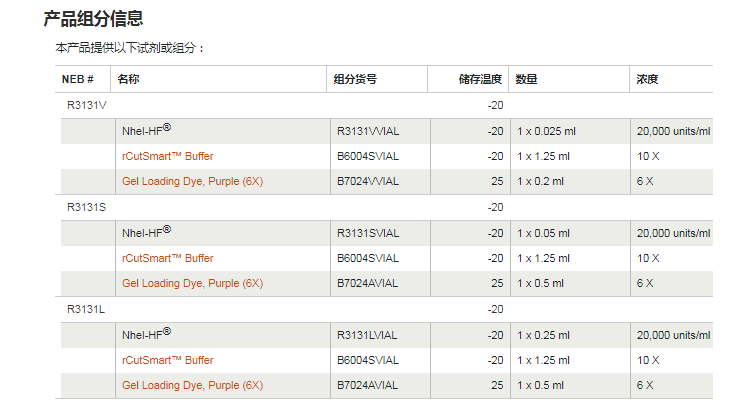Image resolution: width=738 pixels, height=405 pixels.
Task: Click rCutSmart Buffer link in R3131S group
Action: pos(168,258)
